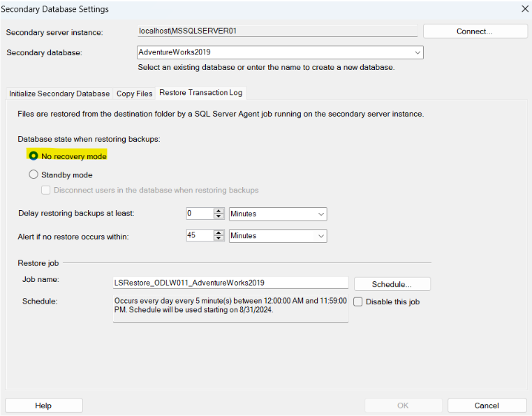Click the delay restoring backups number field
This screenshot has width=532, height=416.
pyautogui.click(x=198, y=214)
